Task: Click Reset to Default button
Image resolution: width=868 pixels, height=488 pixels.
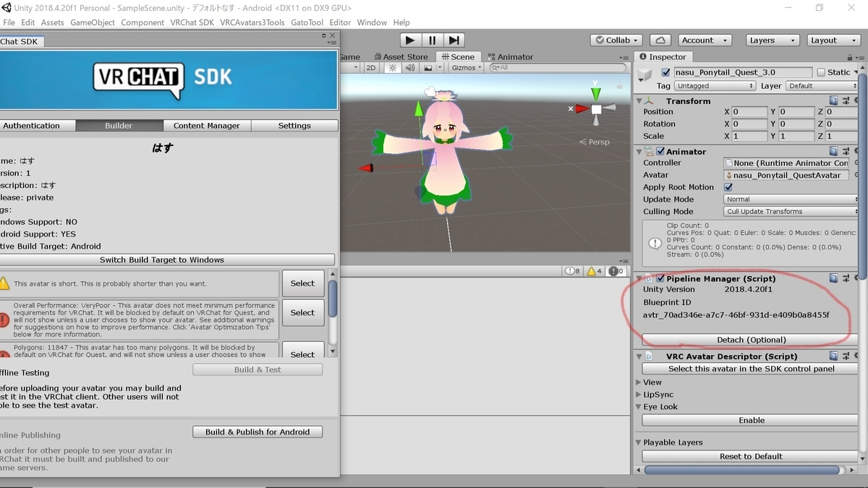Action: point(752,456)
